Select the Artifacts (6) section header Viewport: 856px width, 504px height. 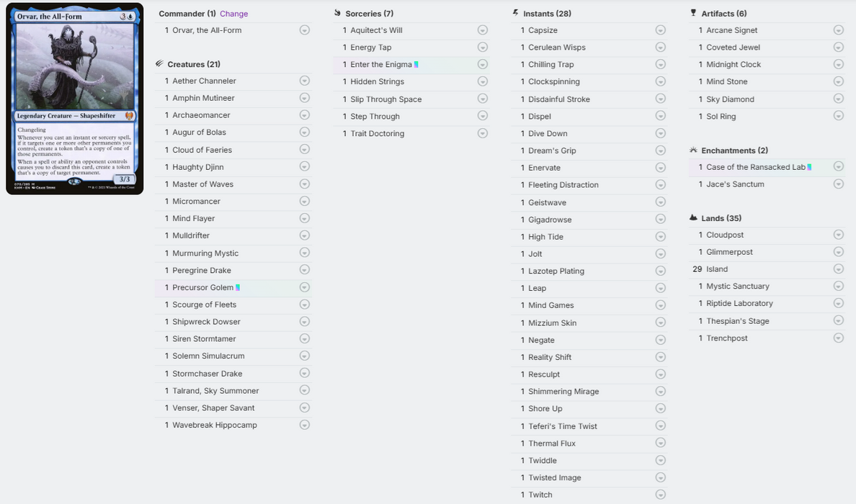pos(724,14)
